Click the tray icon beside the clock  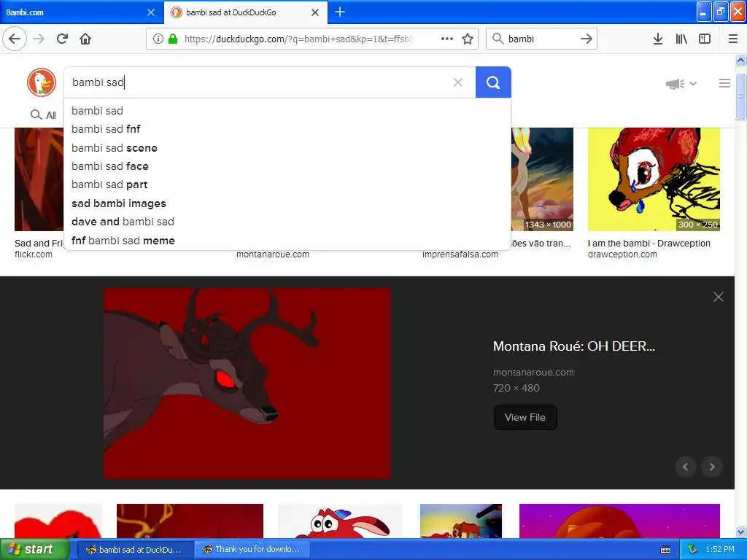[693, 550]
